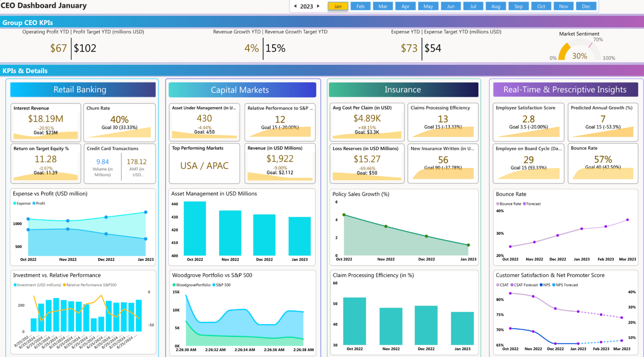The image size is (644, 357).
Task: Click Jan 2023 bar in Asset Management chart
Action: (x=300, y=236)
